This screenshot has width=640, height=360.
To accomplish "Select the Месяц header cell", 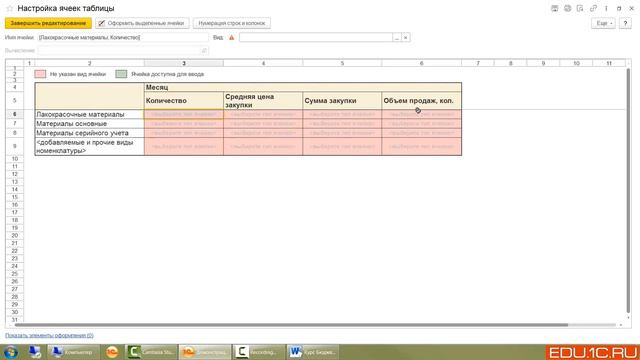I will pos(303,87).
